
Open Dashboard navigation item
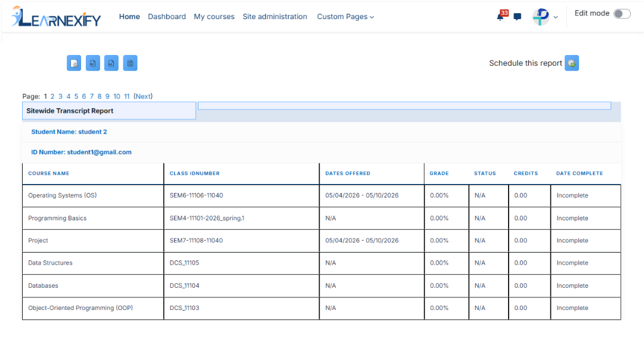167,17
